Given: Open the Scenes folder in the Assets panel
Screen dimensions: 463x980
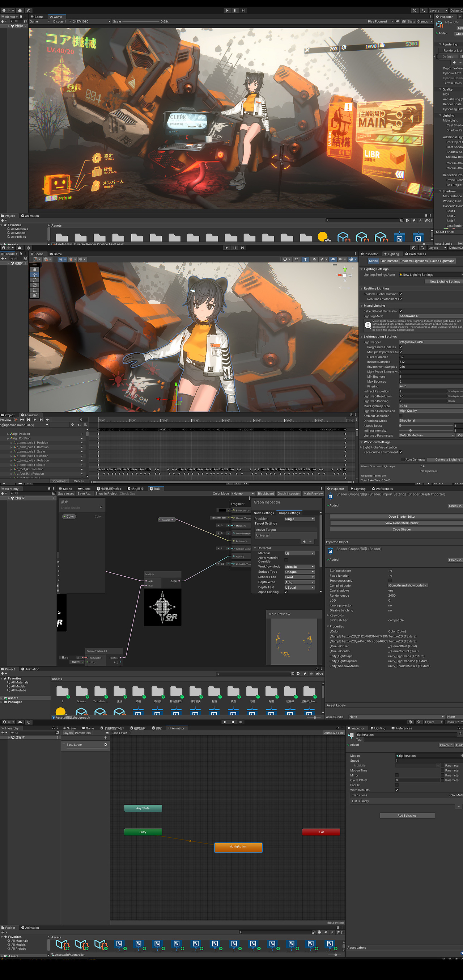Looking at the screenshot, I should 81,694.
